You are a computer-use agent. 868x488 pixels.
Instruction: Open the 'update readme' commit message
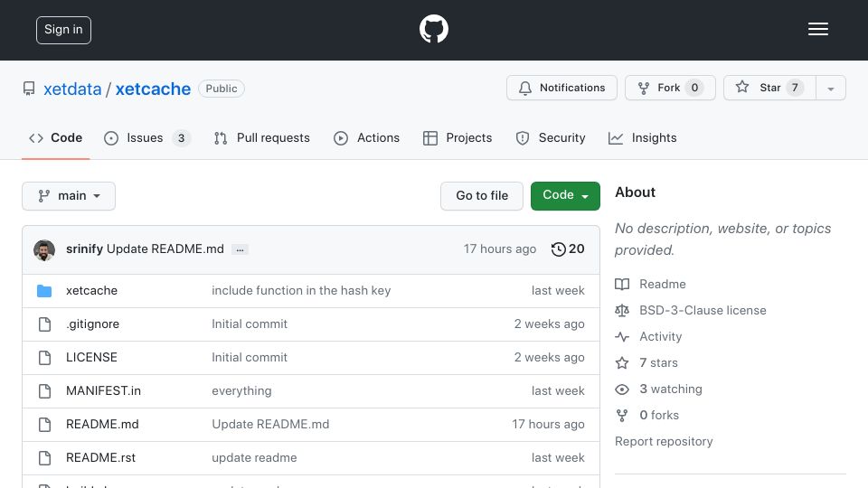pyautogui.click(x=254, y=458)
